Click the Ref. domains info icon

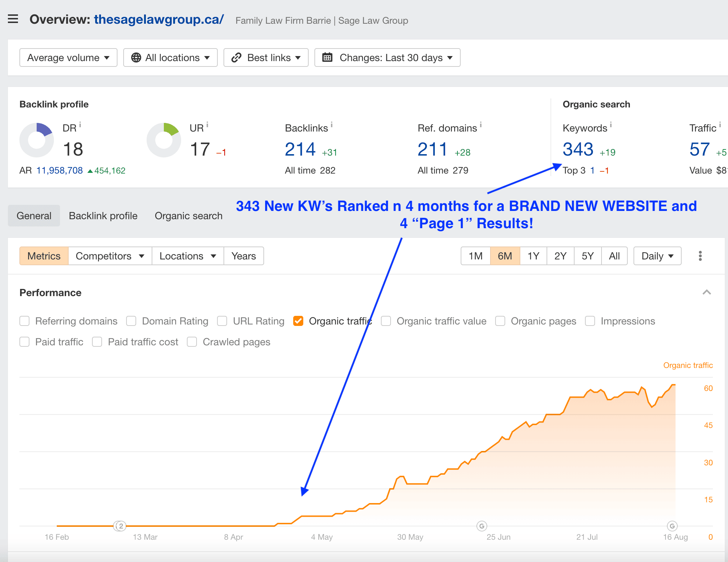click(x=481, y=125)
